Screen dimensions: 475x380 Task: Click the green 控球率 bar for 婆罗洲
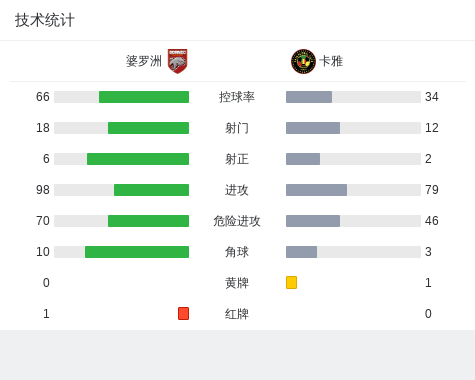(144, 97)
